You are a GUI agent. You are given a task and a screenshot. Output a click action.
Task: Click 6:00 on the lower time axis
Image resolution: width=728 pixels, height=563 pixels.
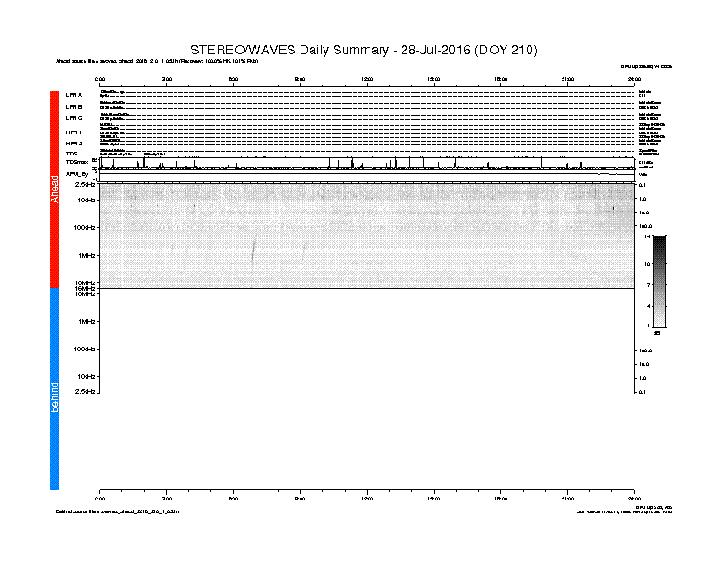(233, 499)
